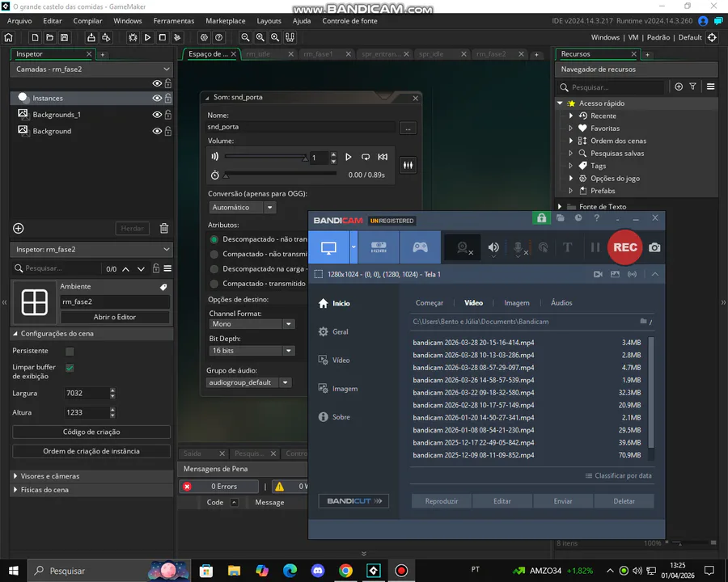Select Descompactado na carga radio option
The width and height of the screenshot is (728, 582).
coord(214,269)
